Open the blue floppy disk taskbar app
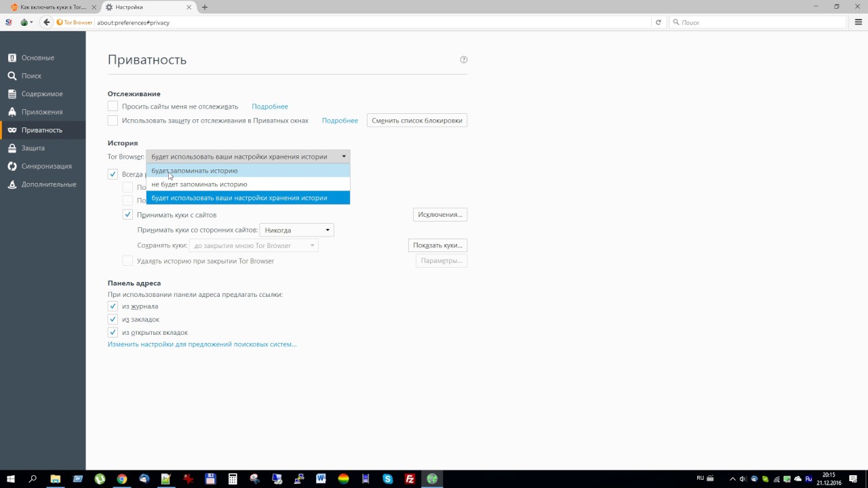Image resolution: width=868 pixels, height=488 pixels. coord(210,479)
